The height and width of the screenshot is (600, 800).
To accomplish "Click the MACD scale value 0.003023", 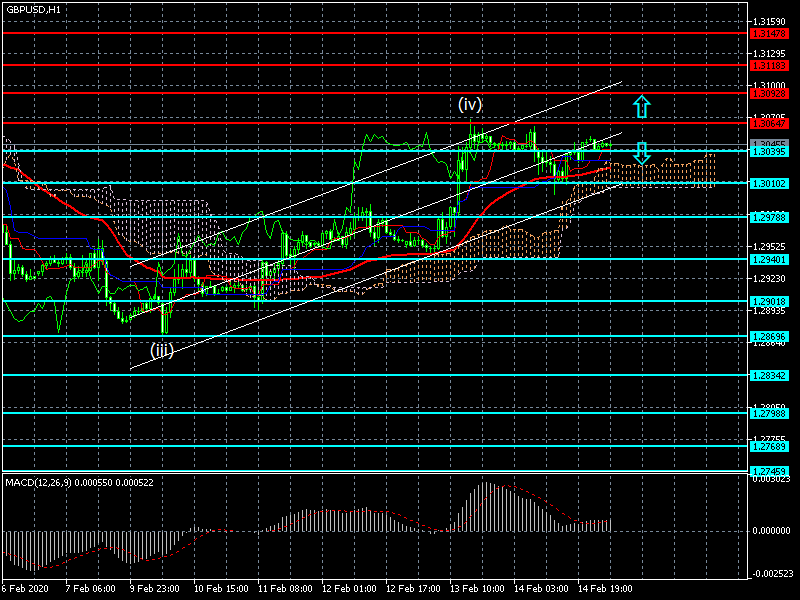I will (x=771, y=479).
